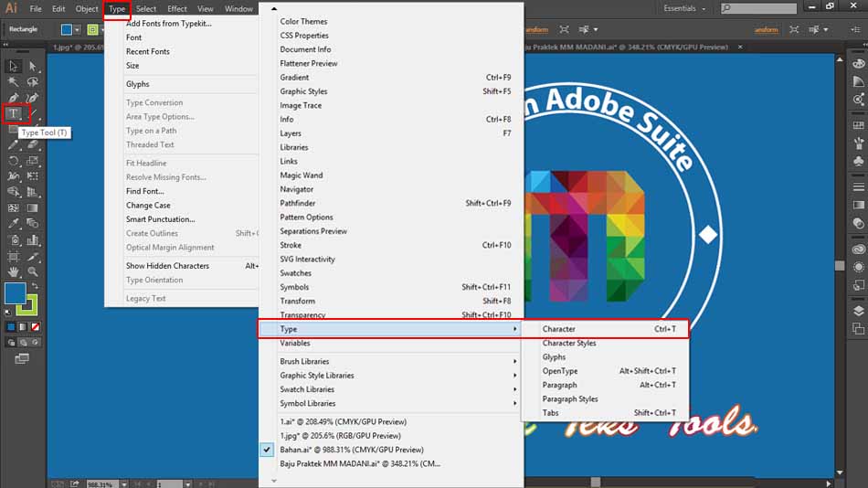The height and width of the screenshot is (488, 868).
Task: Choose Paragraph Styles in submenu
Action: (606, 398)
